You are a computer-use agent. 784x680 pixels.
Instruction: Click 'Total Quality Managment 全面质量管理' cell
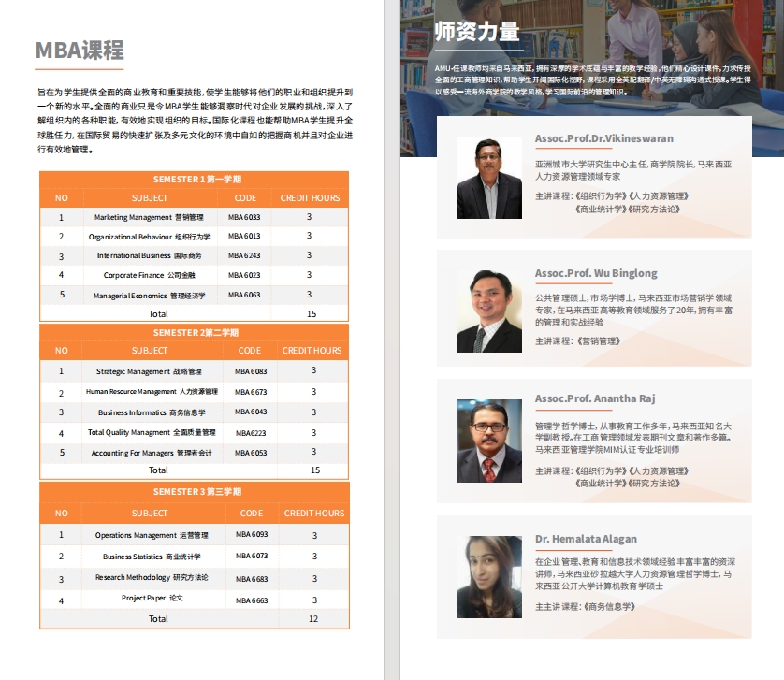pos(152,432)
